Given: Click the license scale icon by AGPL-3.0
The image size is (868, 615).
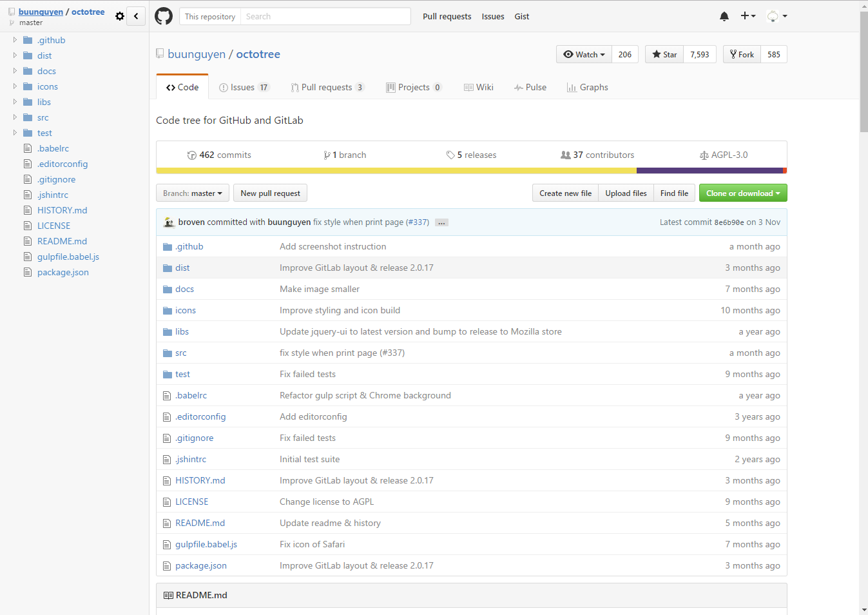Looking at the screenshot, I should click(x=704, y=155).
